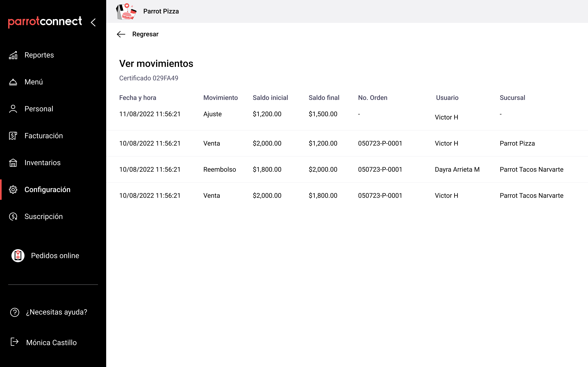Click Certificado 029FA49 link
The image size is (588, 367).
pyautogui.click(x=149, y=78)
